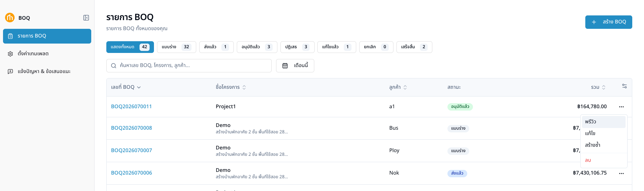Click the clipboard icon beside รายการ BOQ
This screenshot has width=644, height=191.
tap(10, 36)
